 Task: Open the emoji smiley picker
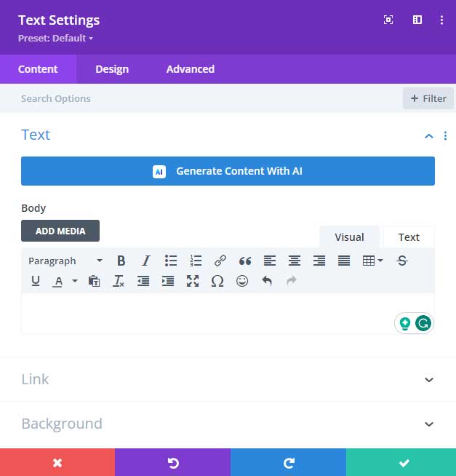click(242, 281)
